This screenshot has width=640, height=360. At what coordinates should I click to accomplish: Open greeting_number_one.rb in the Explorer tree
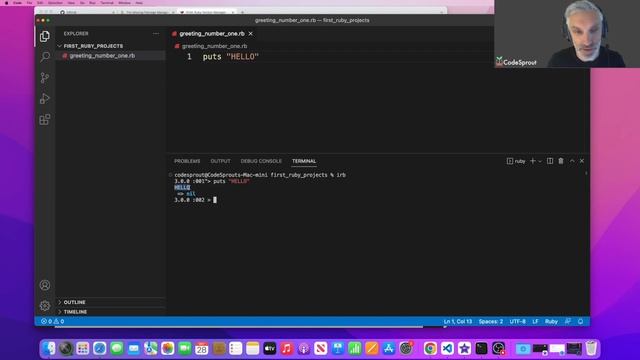(x=102, y=56)
